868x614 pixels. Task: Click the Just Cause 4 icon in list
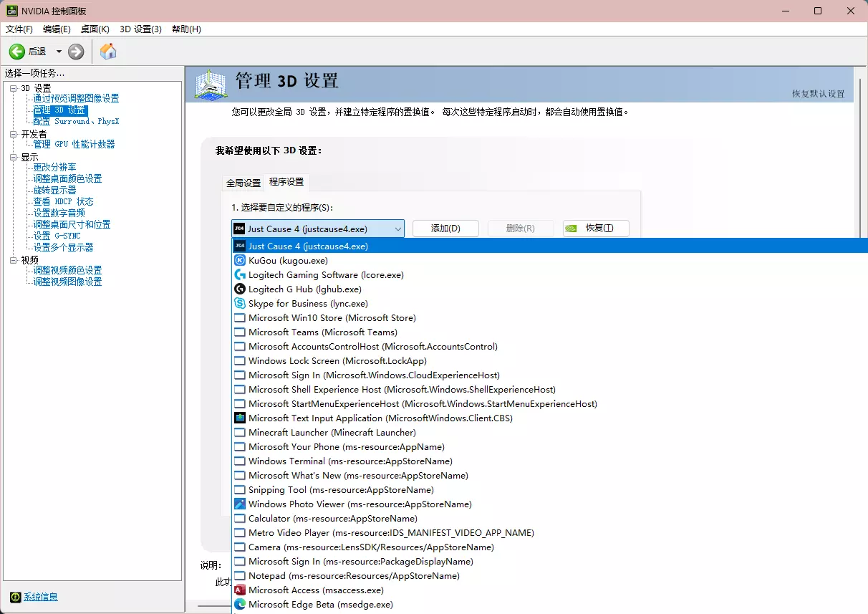click(x=240, y=246)
